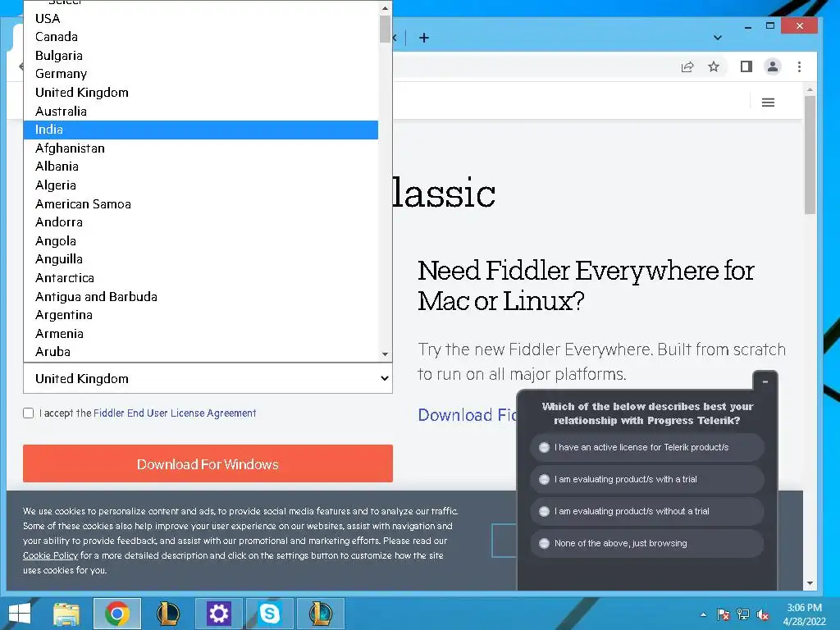Select Argentina in the country list
This screenshot has width=840, height=630.
click(201, 315)
